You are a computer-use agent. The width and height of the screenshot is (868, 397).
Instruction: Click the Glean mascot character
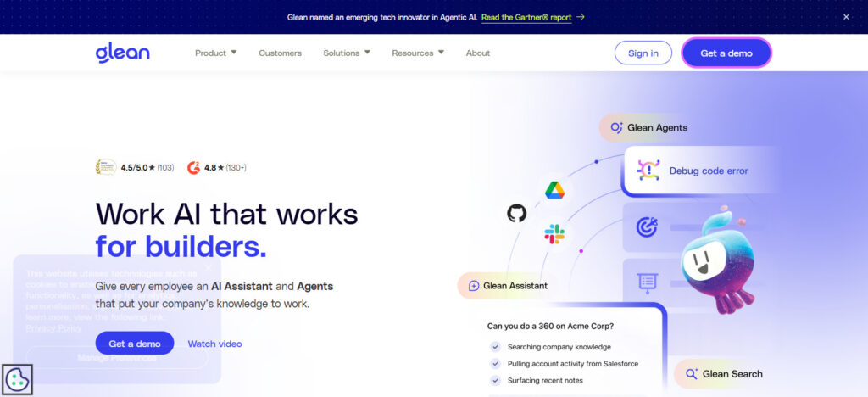[x=717, y=259]
